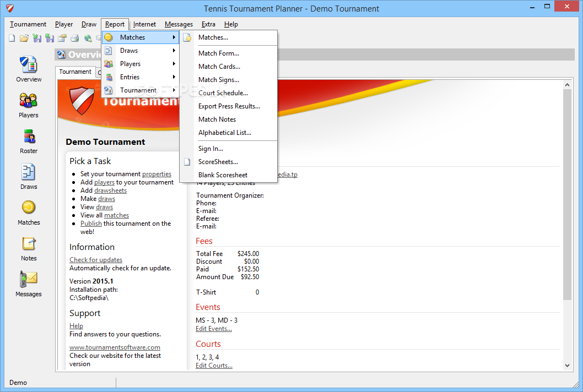Click the Amount Due $92.50 value
The image size is (583, 392).
point(250,277)
